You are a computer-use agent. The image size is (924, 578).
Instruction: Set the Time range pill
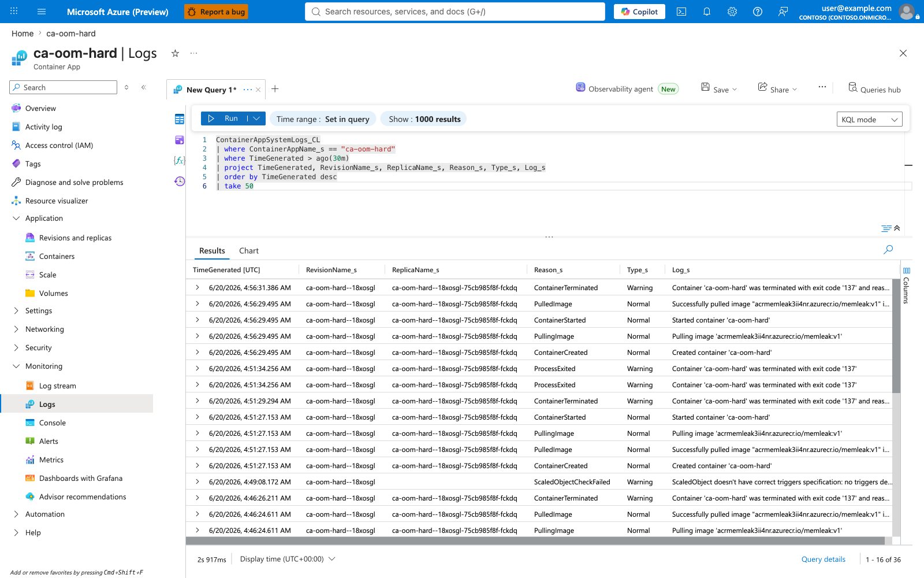(x=323, y=119)
